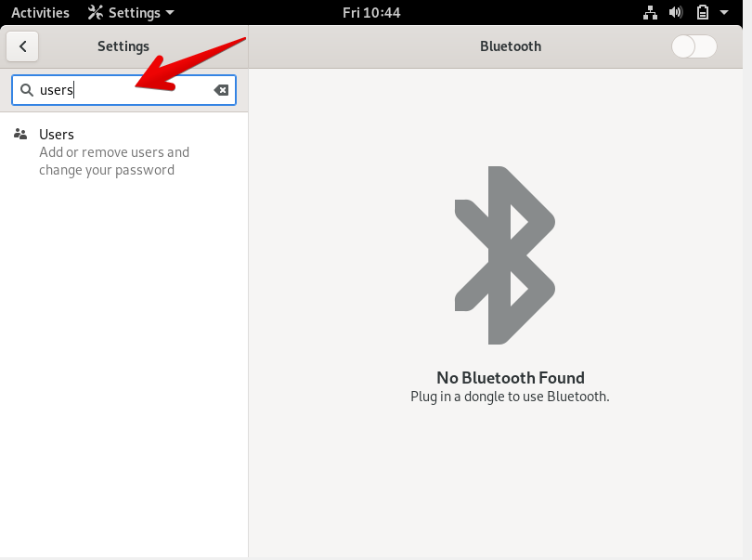
Task: Click the volume speaker icon
Action: point(676,13)
